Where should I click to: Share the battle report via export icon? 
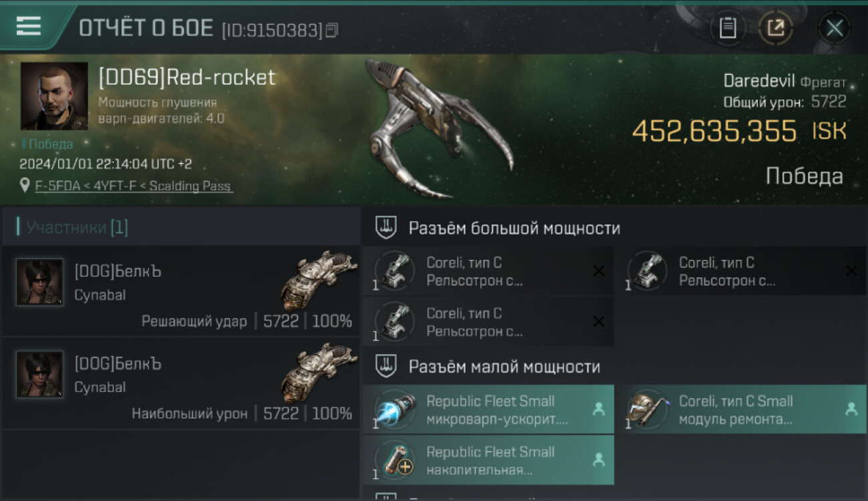click(x=776, y=28)
